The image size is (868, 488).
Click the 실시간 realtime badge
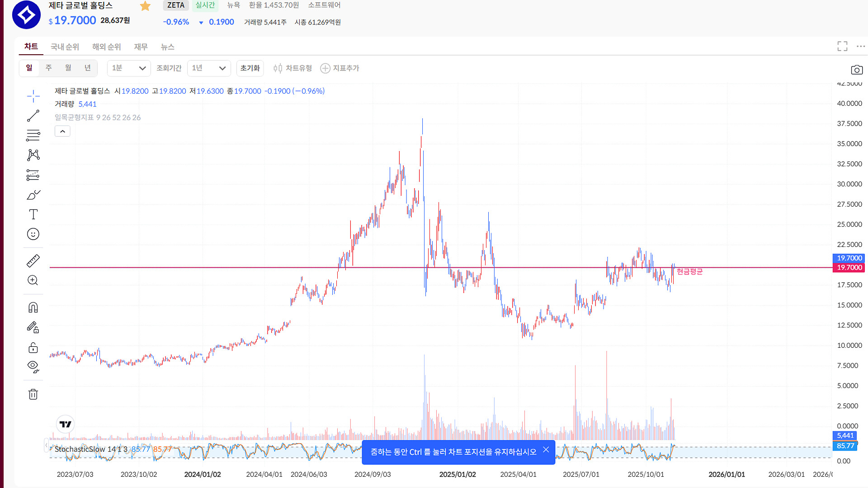205,5
